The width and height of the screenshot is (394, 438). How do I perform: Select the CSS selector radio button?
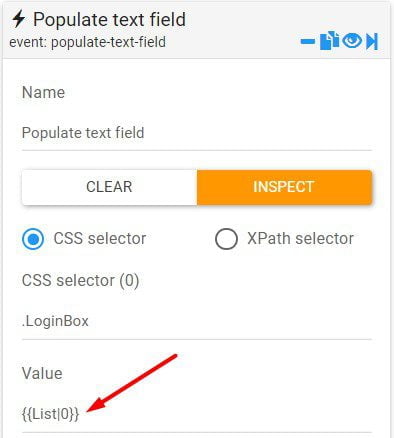click(33, 239)
